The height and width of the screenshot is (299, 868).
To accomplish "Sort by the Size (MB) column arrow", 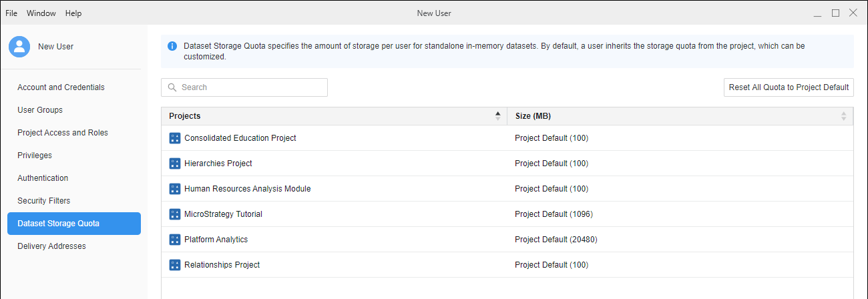I will pos(843,116).
